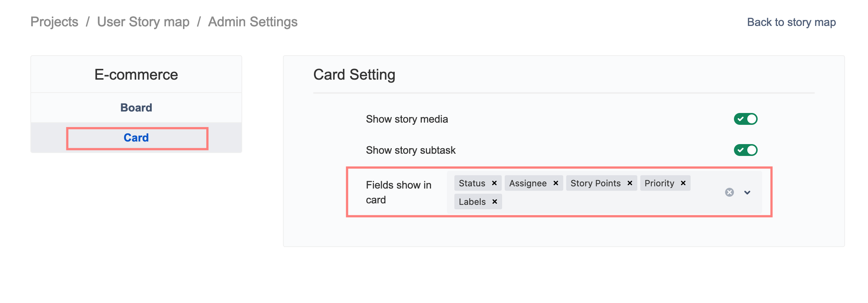Remove the Story Points field tag
The height and width of the screenshot is (303, 868).
click(x=630, y=183)
